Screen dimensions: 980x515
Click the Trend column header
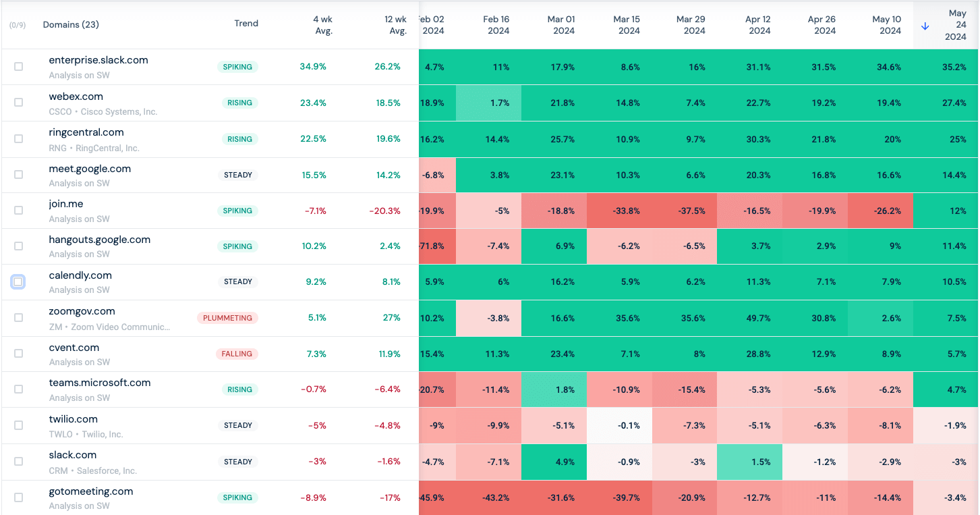(246, 24)
